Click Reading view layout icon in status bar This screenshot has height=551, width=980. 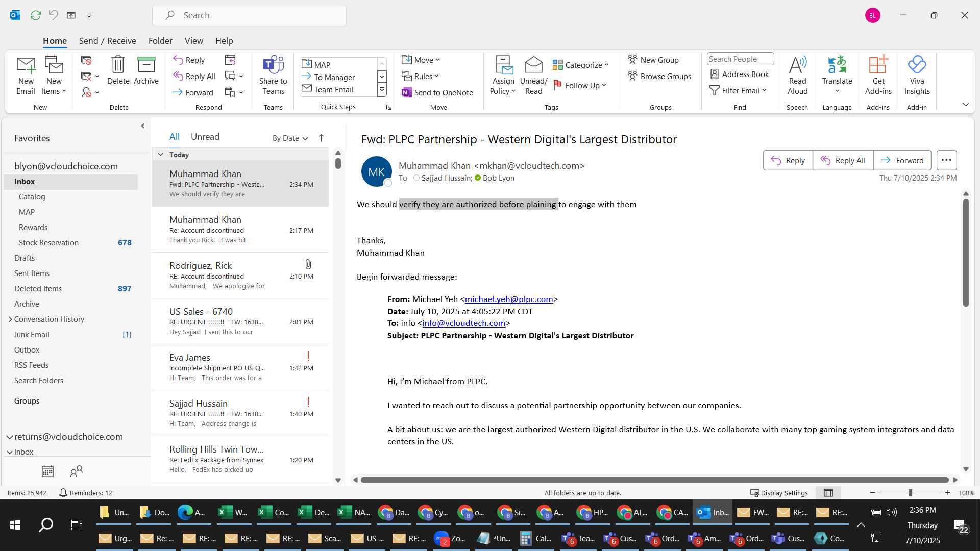tap(828, 493)
